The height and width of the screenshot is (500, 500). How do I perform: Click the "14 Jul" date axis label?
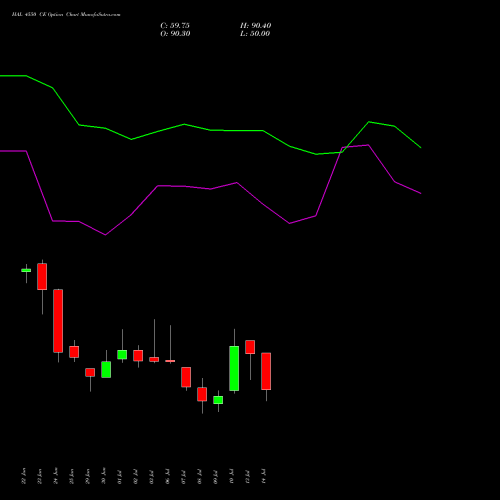pyautogui.click(x=264, y=476)
